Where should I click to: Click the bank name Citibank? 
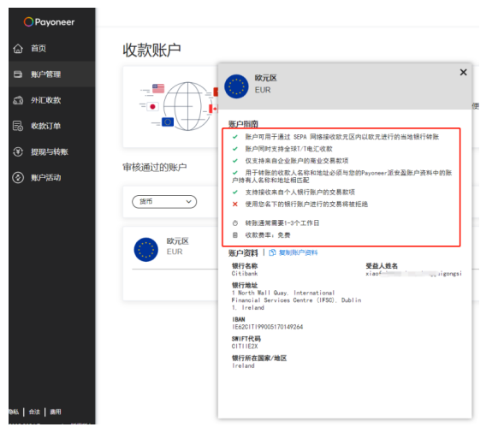[245, 274]
